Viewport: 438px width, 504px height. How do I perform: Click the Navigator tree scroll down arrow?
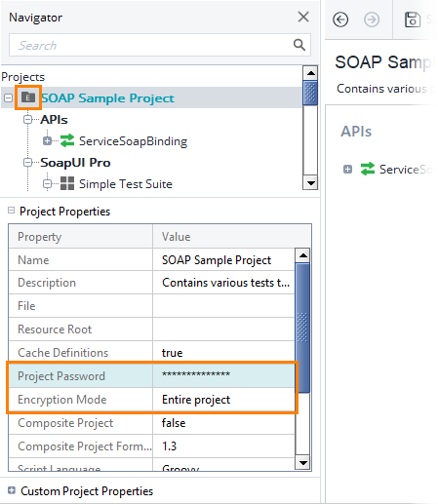pyautogui.click(x=310, y=182)
